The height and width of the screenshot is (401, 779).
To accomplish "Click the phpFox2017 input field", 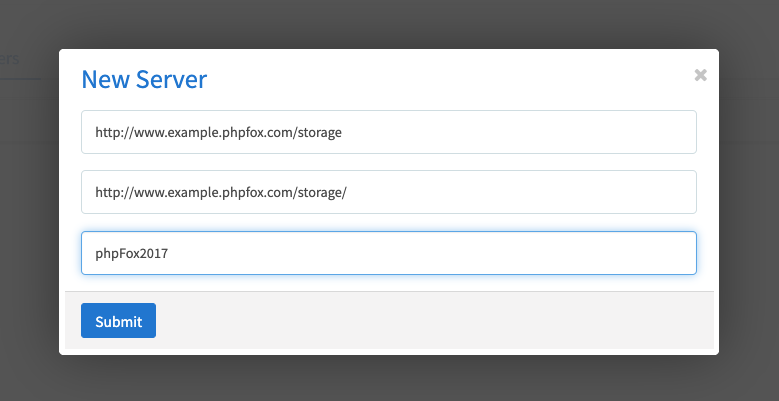I will (x=389, y=253).
